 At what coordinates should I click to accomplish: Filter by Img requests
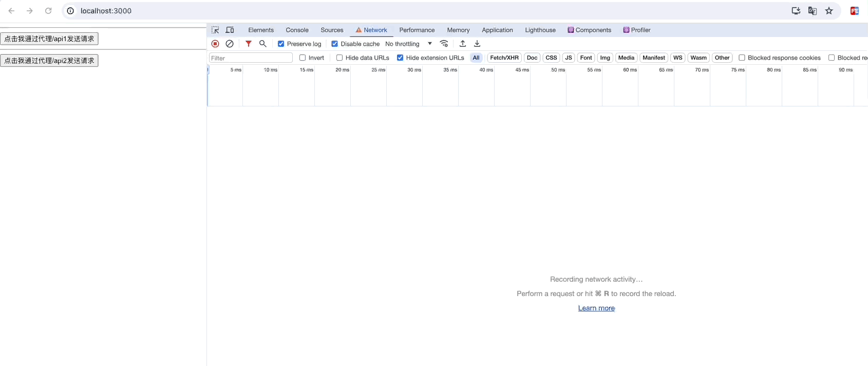click(605, 58)
